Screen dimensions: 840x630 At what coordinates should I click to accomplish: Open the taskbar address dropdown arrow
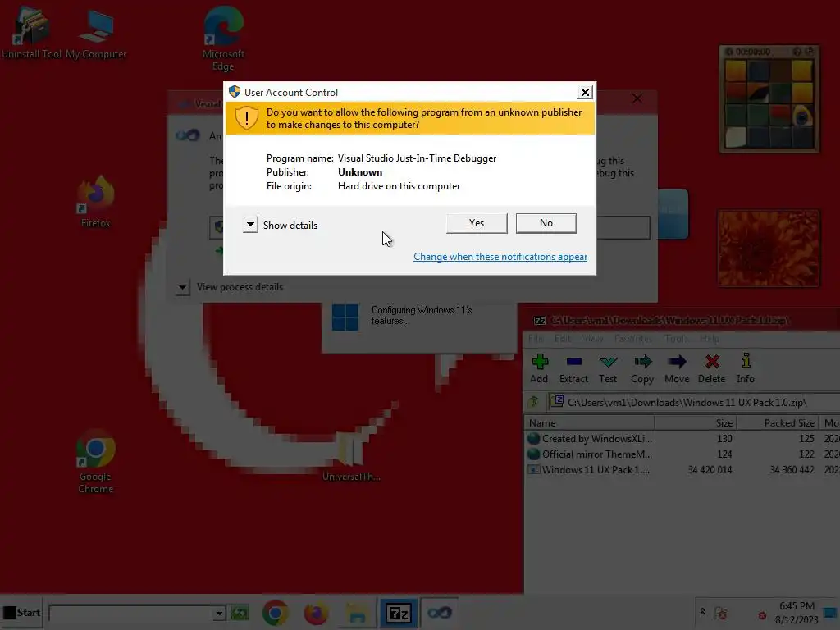point(218,613)
